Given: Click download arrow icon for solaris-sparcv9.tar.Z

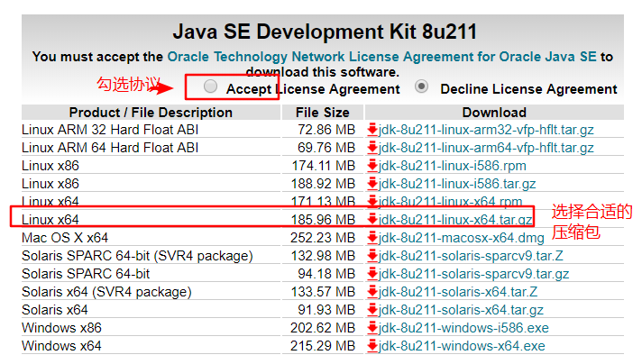Looking at the screenshot, I should coord(372,255).
